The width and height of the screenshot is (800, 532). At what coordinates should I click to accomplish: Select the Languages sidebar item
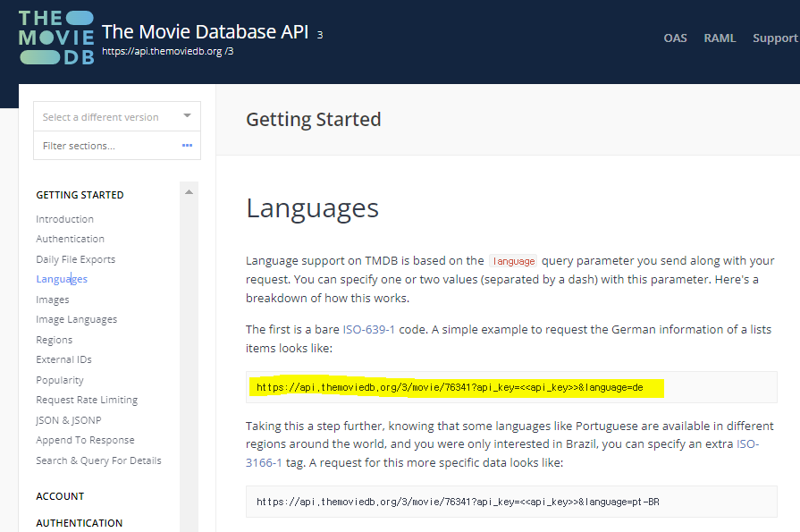(62, 279)
